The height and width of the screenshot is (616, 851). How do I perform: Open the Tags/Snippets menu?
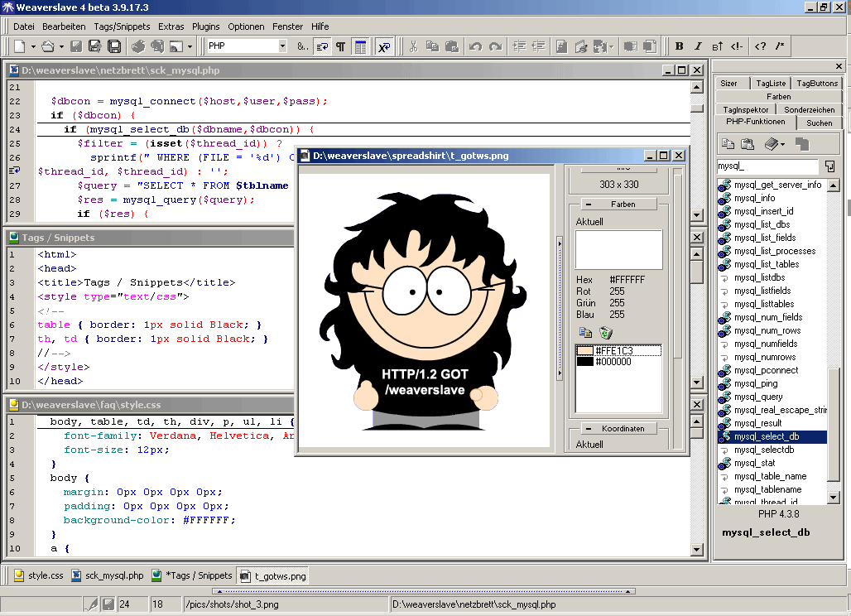click(122, 26)
